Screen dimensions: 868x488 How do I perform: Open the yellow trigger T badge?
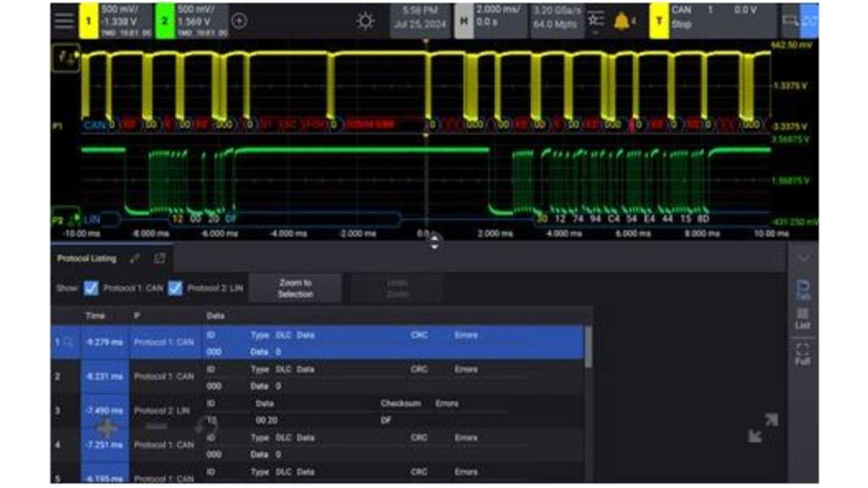pyautogui.click(x=659, y=21)
